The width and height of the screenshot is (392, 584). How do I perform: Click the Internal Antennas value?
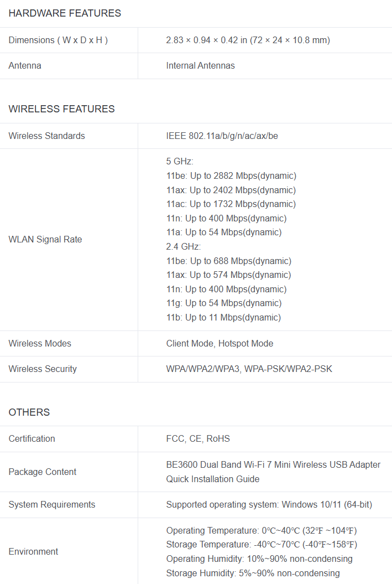[200, 65]
